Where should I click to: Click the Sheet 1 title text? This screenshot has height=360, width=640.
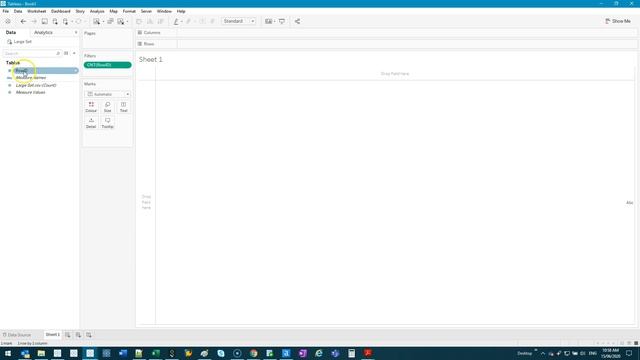[151, 60]
